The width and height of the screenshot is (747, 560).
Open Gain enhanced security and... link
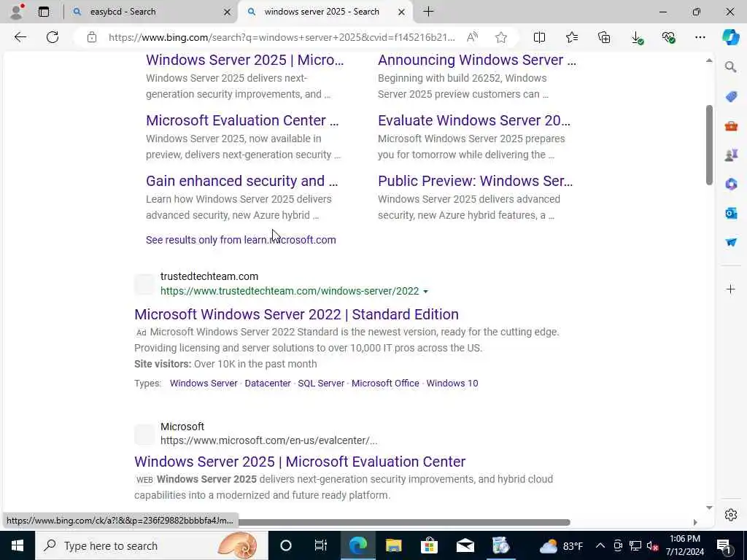[x=241, y=181]
